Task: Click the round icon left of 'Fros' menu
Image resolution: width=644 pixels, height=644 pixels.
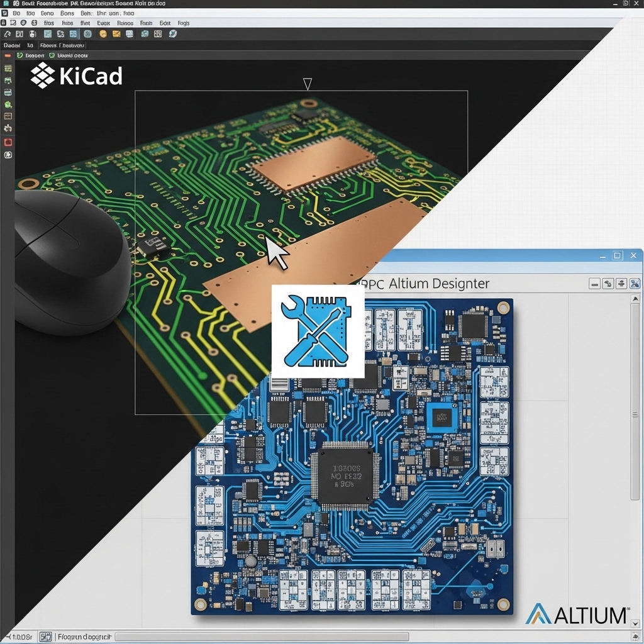Action: (x=23, y=23)
